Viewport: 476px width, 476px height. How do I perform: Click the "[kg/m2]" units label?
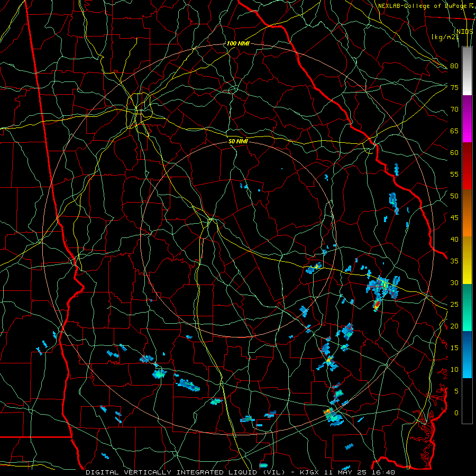445,37
